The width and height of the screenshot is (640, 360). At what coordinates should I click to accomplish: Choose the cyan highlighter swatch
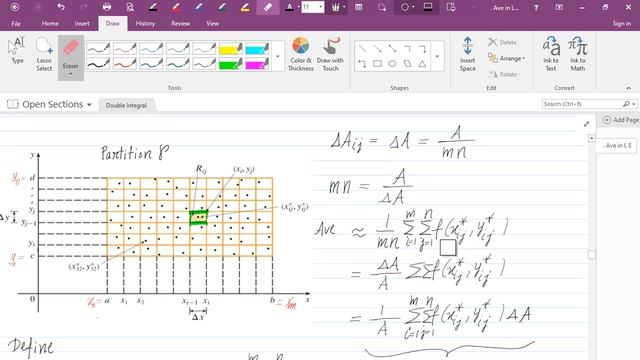click(x=257, y=49)
